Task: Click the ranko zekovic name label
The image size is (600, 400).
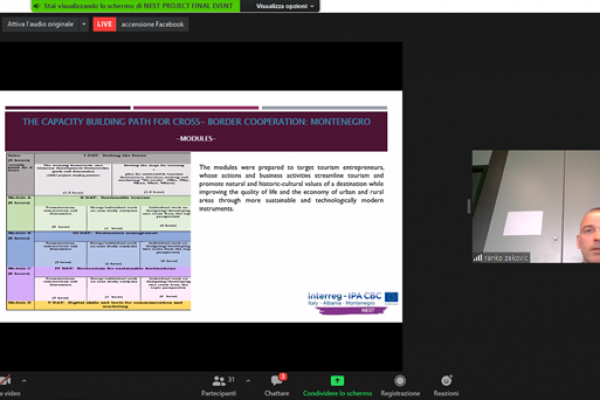Action: coord(506,258)
